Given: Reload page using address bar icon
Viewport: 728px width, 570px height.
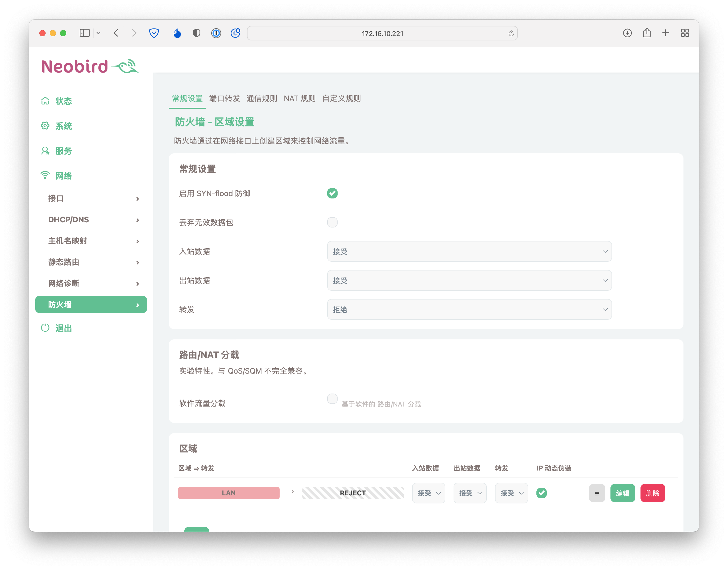Looking at the screenshot, I should point(511,33).
